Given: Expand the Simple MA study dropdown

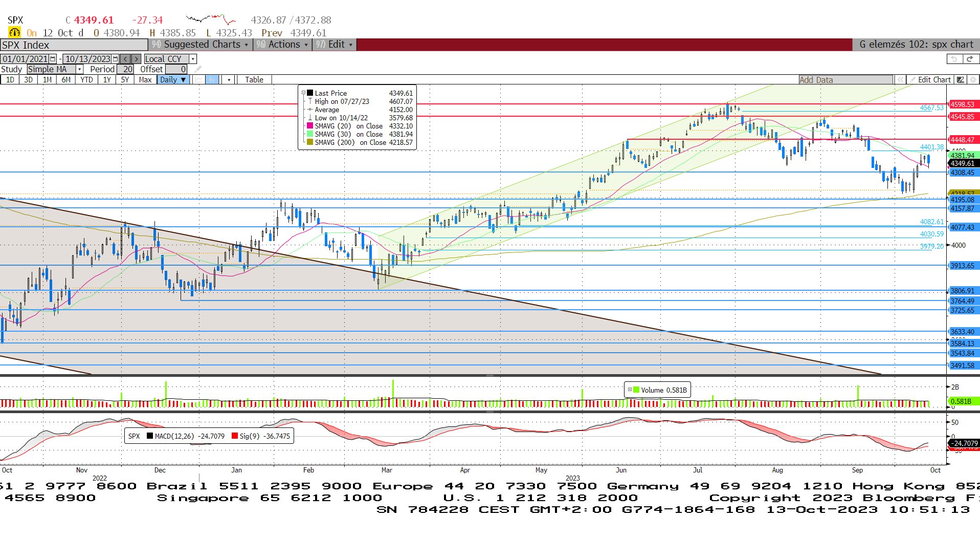Looking at the screenshot, I should [80, 69].
